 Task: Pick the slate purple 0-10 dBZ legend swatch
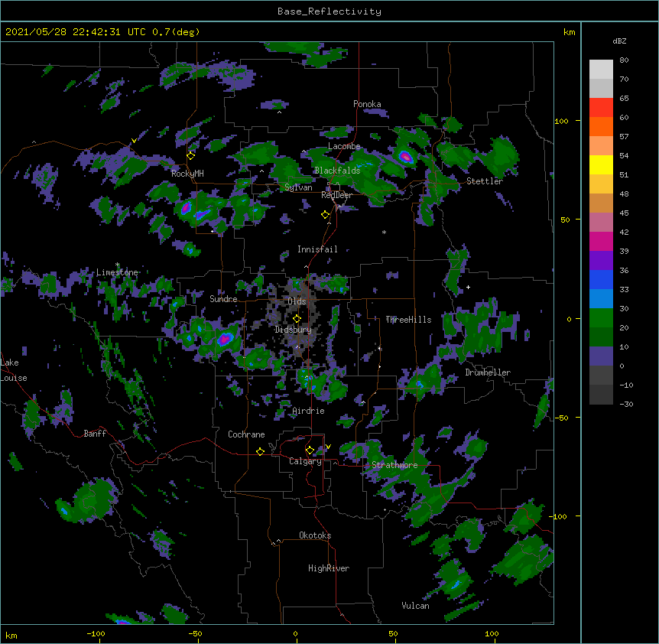coord(601,356)
